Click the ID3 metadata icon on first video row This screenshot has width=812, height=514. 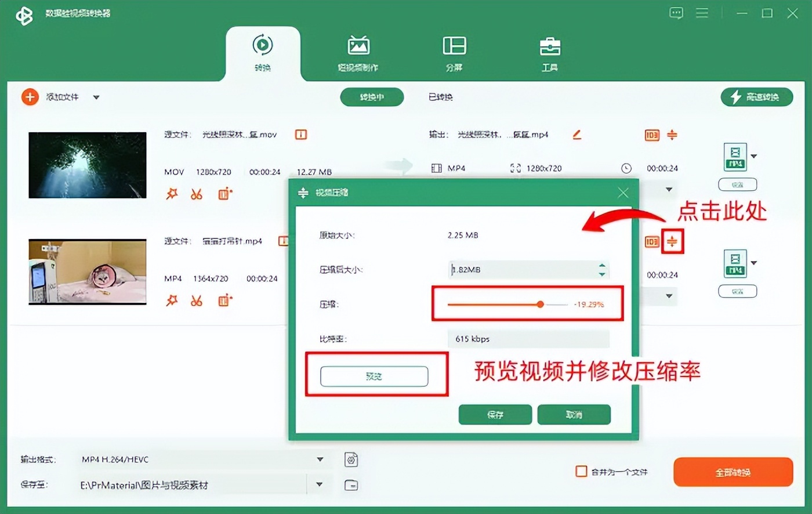[652, 135]
